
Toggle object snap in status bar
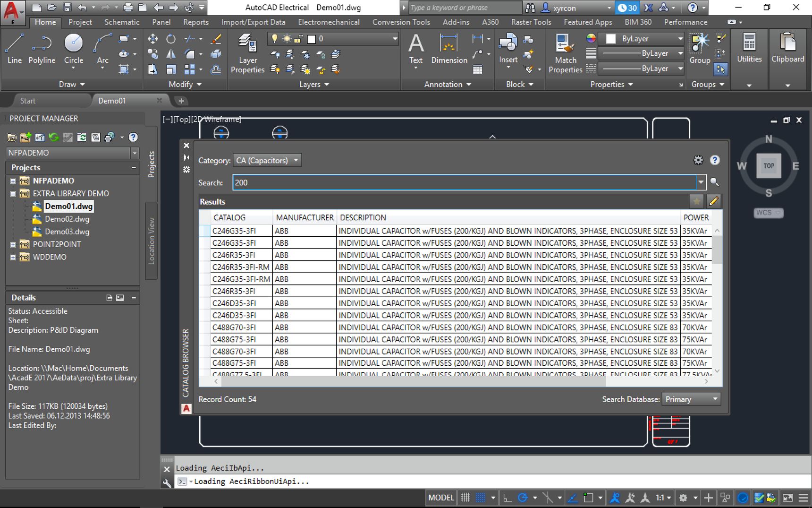(x=588, y=498)
